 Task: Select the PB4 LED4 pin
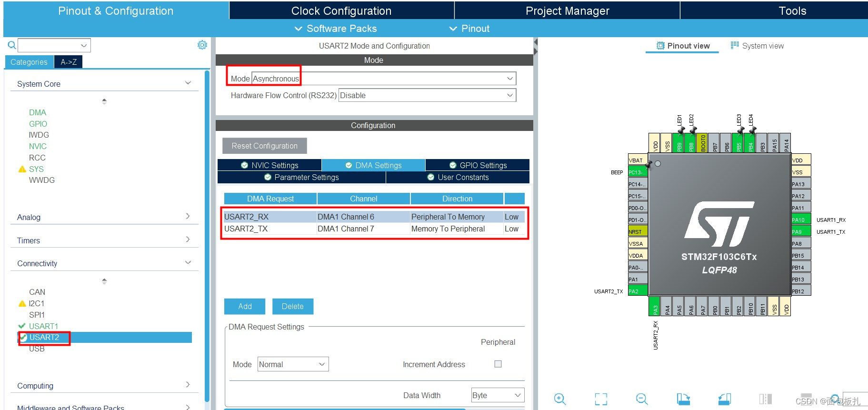click(x=750, y=143)
